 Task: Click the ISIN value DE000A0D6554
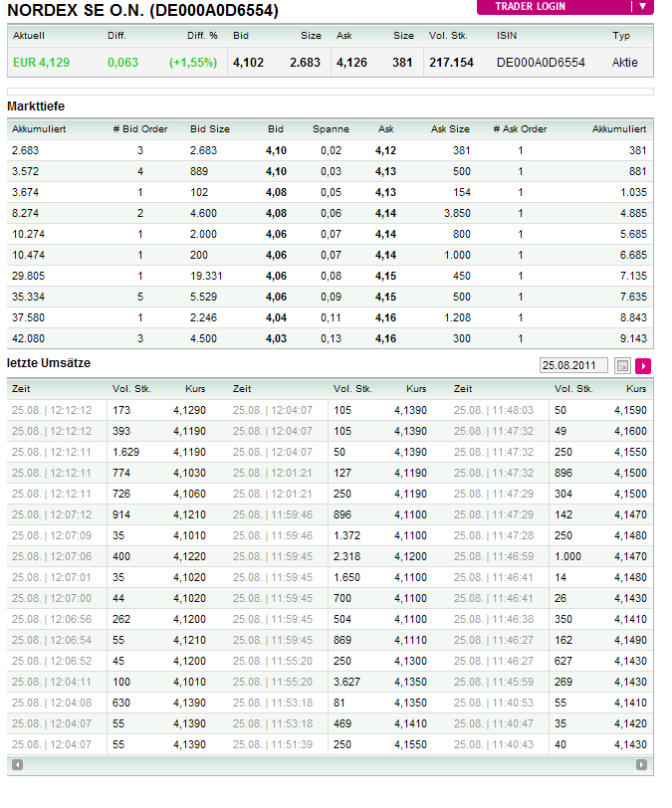(541, 62)
